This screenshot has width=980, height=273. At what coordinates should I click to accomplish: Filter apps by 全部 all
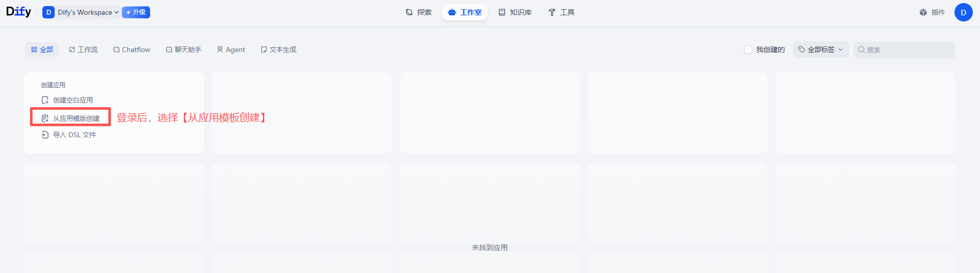coord(42,49)
